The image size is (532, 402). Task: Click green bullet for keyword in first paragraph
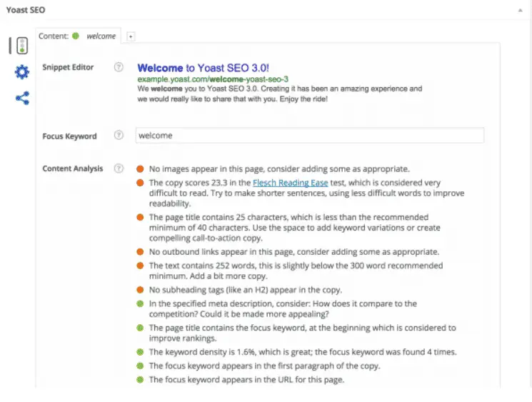point(140,366)
